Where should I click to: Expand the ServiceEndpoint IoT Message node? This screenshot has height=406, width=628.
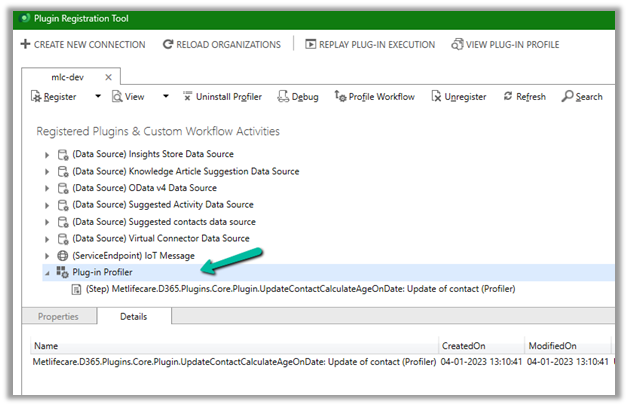click(x=46, y=256)
